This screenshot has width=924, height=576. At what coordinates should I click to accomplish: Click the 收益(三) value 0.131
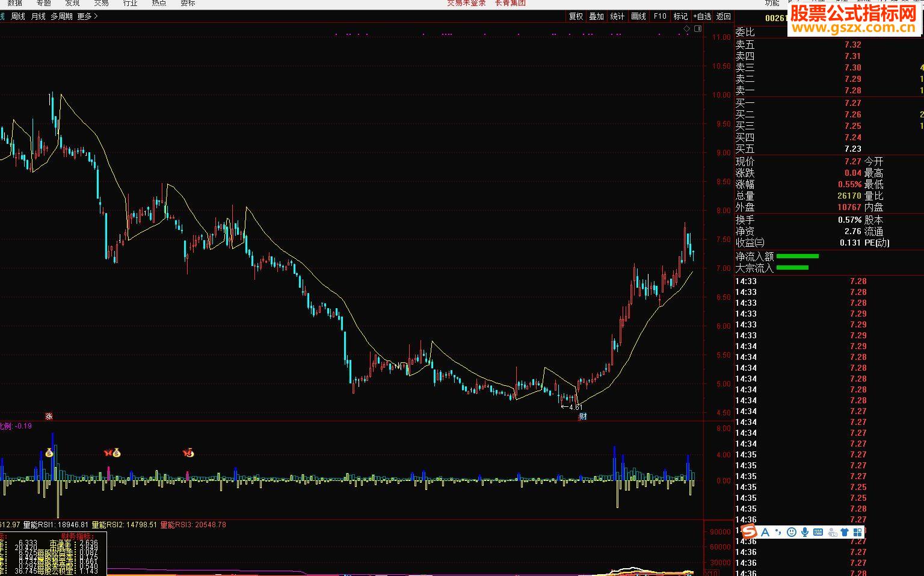point(851,243)
